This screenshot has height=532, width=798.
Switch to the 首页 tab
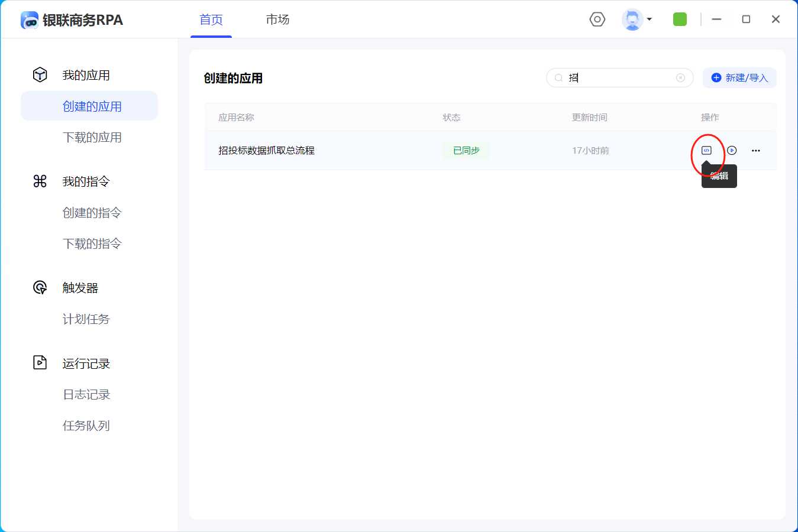coord(211,20)
